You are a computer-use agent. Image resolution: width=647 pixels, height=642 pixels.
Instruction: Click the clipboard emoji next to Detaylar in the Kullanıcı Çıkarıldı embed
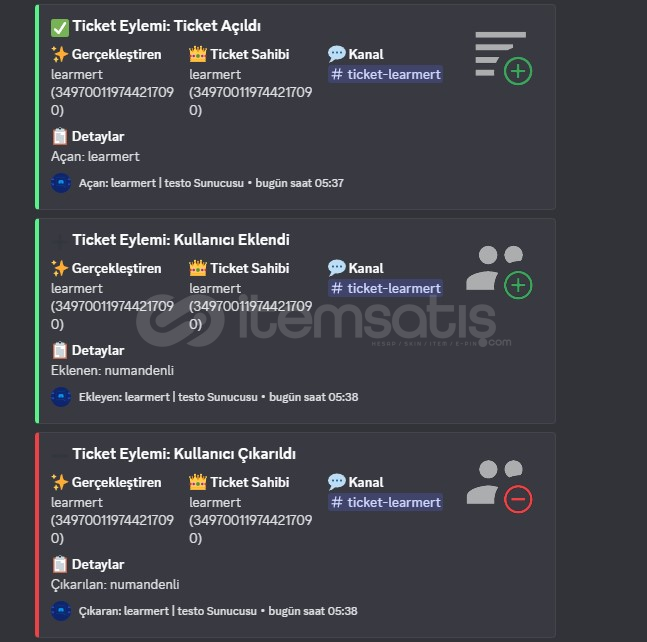[59, 564]
